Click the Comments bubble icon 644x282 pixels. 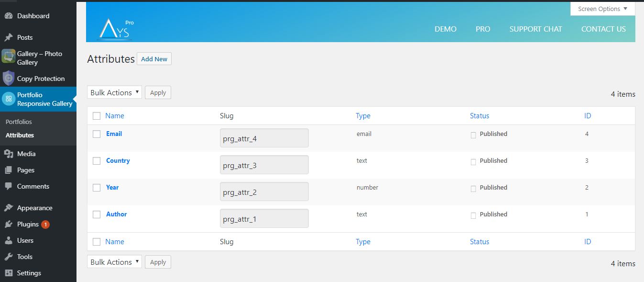(x=8, y=186)
